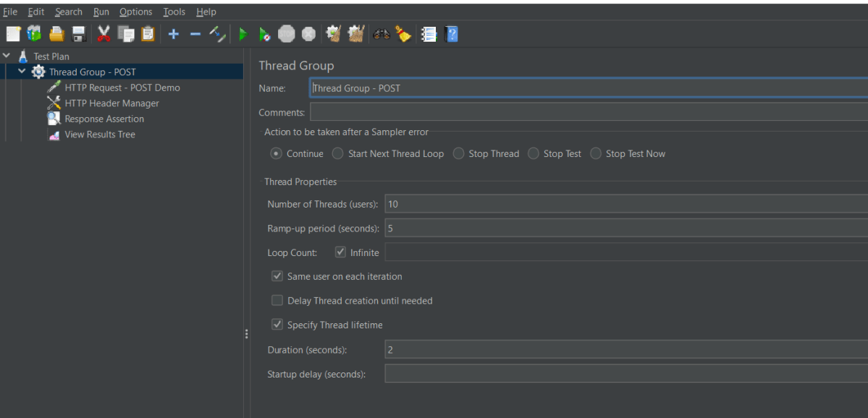Uncheck the Infinite loop count checkbox
The height and width of the screenshot is (418, 868).
341,252
